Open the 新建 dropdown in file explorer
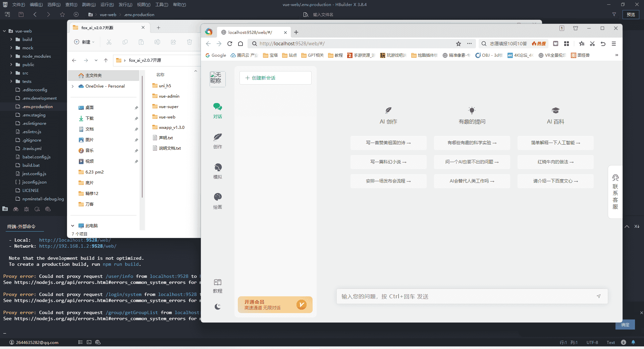644x349 pixels. point(84,42)
